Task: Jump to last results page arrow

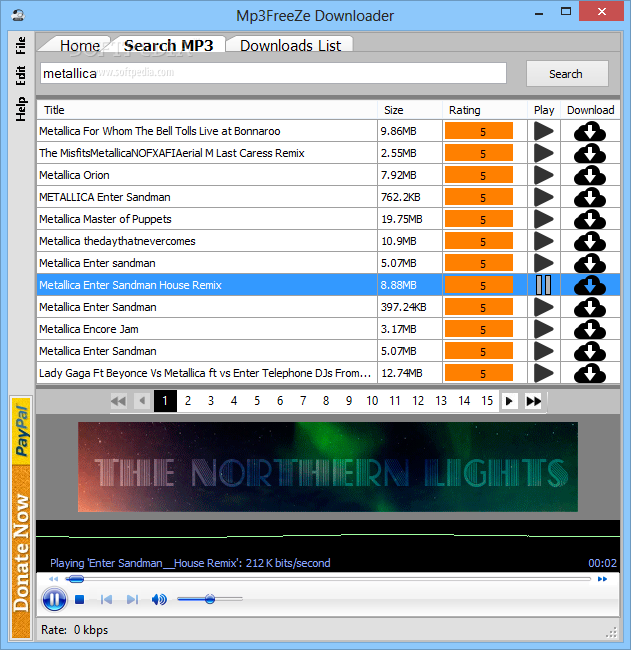Action: click(x=533, y=401)
